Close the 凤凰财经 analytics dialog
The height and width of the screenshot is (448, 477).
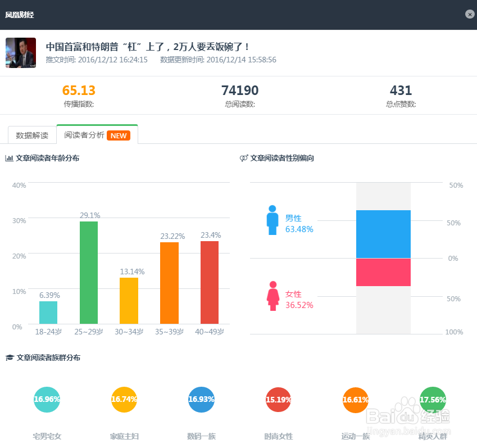click(x=470, y=14)
